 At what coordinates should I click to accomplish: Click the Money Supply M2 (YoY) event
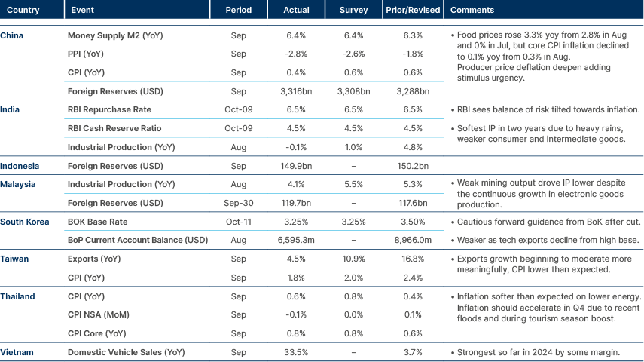coord(115,35)
